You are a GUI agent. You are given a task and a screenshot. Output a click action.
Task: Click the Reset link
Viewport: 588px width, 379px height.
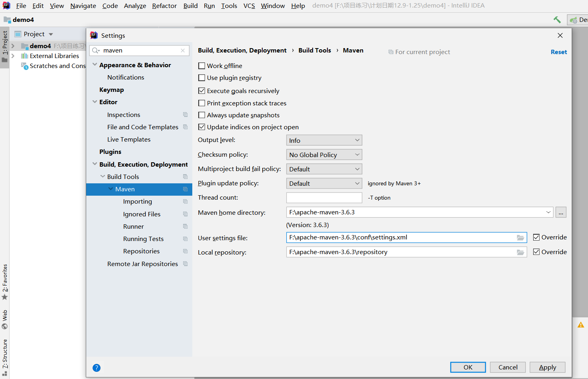[x=559, y=52]
